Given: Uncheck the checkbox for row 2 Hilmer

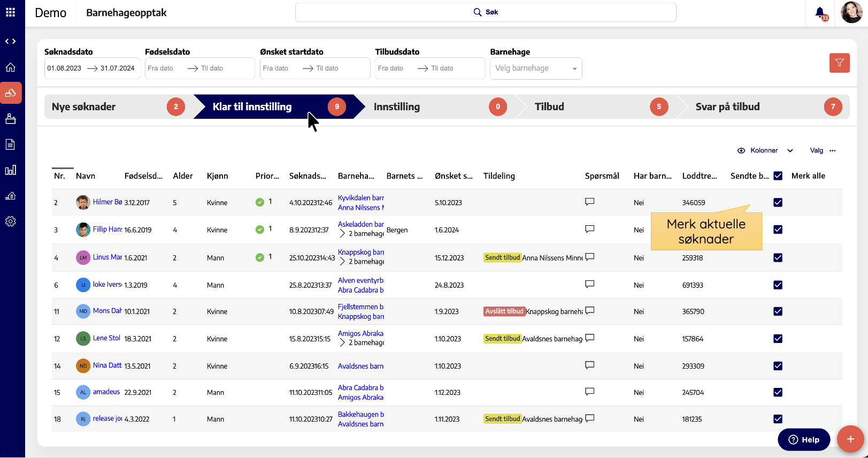Looking at the screenshot, I should click(778, 202).
